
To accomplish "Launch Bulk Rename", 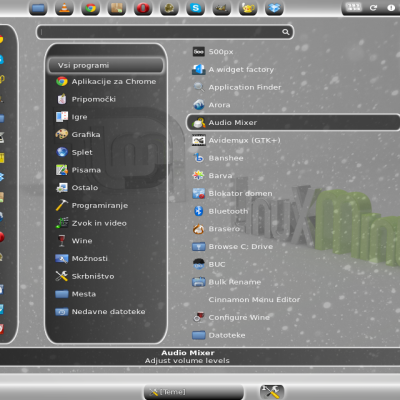I will (227, 282).
